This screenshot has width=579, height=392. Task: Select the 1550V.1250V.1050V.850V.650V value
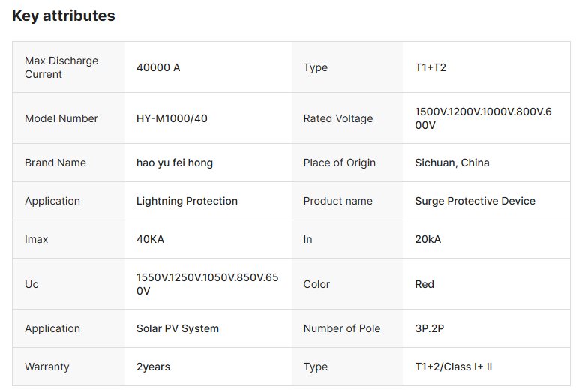tap(207, 284)
